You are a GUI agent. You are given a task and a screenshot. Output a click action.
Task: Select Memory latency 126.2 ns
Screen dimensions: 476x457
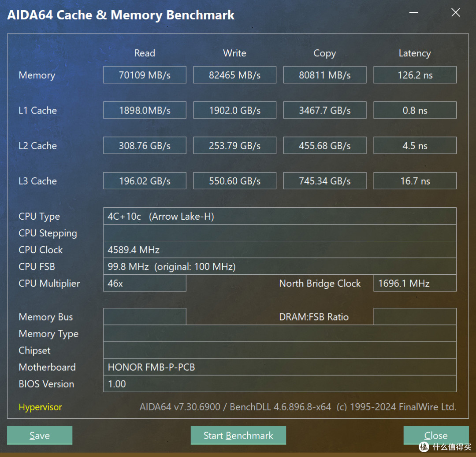[x=415, y=74]
